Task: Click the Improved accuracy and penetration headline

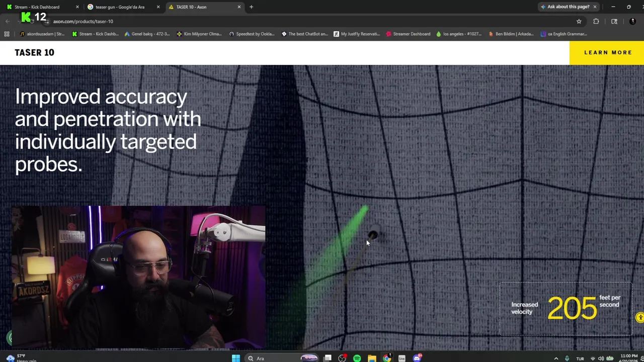Action: pos(108,130)
